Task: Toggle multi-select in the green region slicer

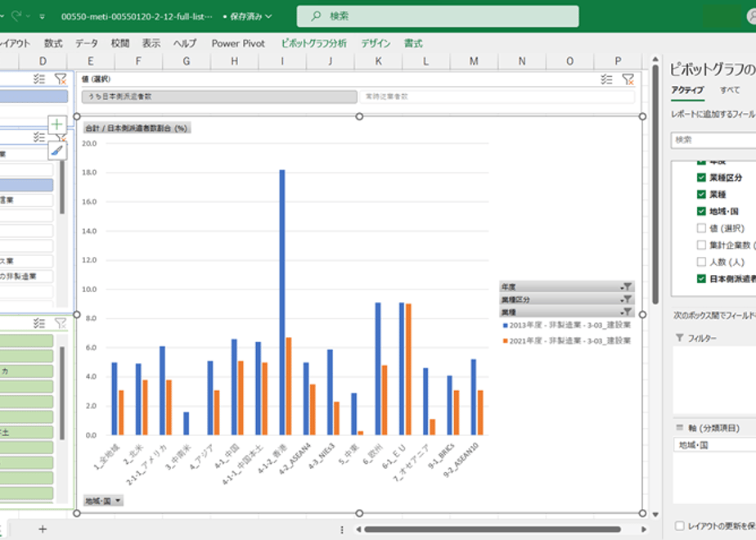Action: coord(39,323)
